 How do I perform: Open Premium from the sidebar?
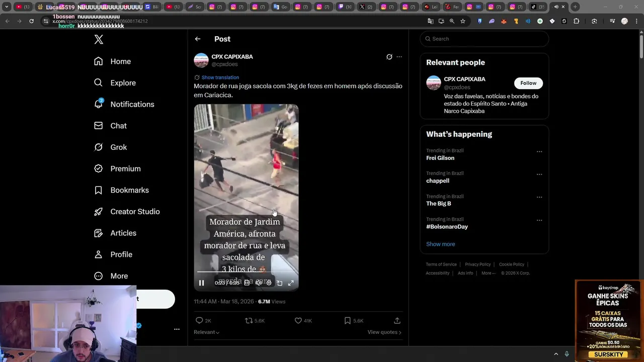[x=117, y=168]
